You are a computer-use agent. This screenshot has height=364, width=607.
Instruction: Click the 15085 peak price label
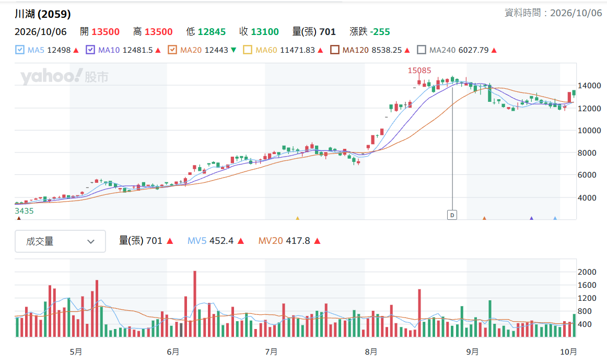click(x=419, y=71)
